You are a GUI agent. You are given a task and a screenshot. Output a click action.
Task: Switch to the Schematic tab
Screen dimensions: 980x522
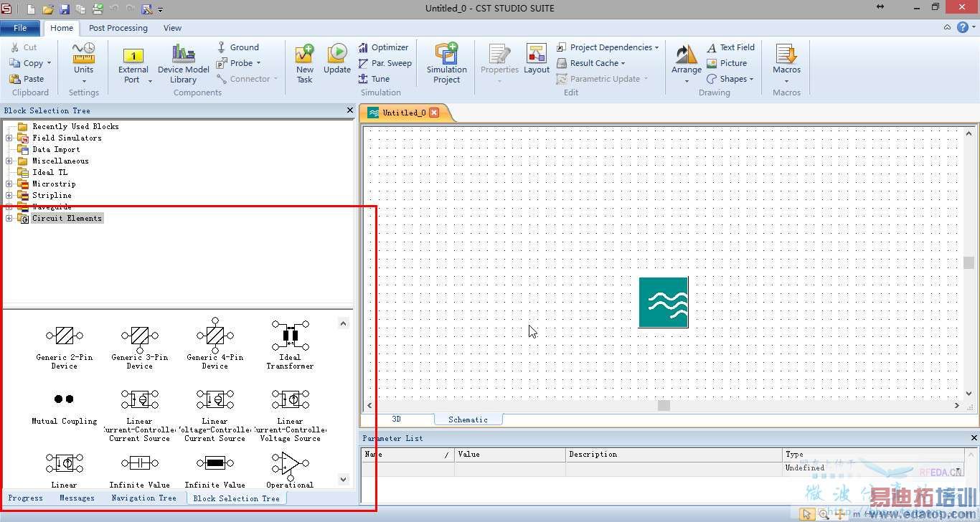click(x=468, y=419)
